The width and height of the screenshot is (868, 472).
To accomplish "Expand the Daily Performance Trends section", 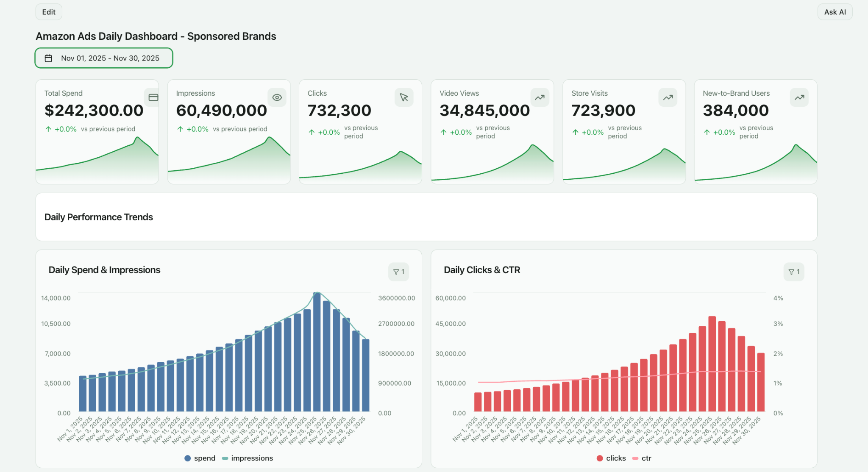I will click(98, 217).
